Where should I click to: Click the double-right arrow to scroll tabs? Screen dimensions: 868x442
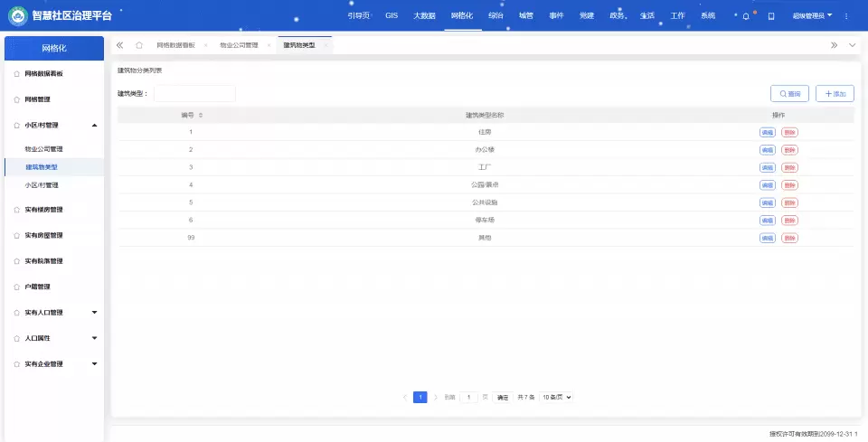(834, 45)
